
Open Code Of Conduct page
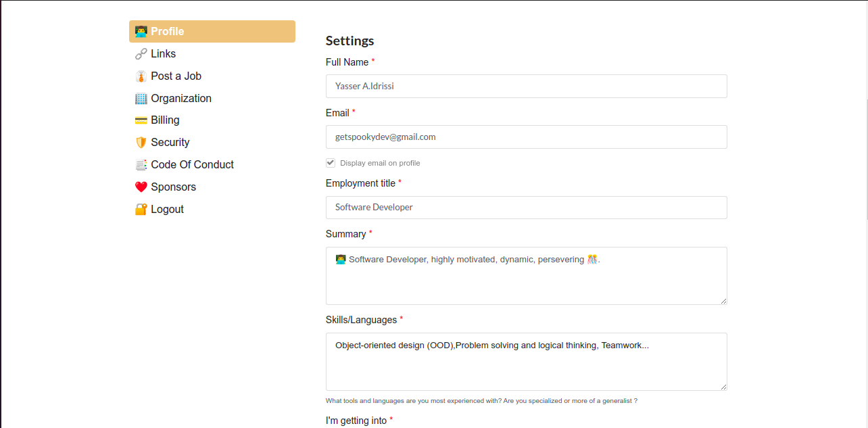tap(192, 164)
